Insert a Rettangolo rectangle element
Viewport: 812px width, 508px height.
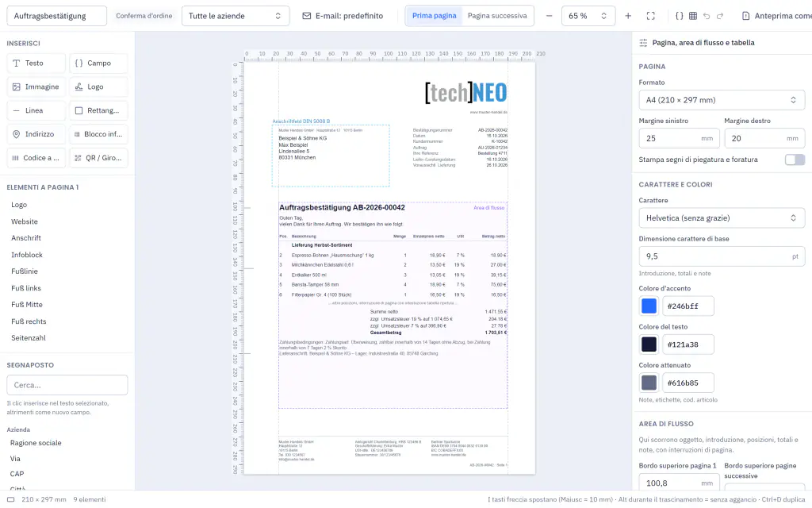pyautogui.click(x=98, y=110)
